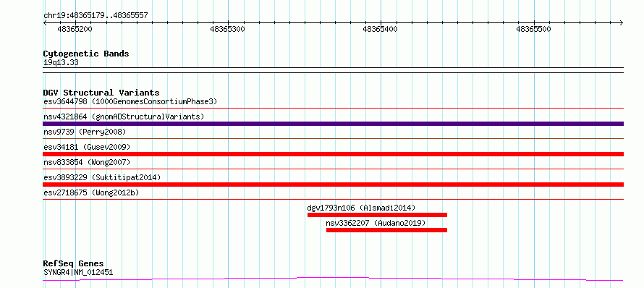This screenshot has height=288, width=644.
Task: Select the dgv1793n106 red variant bar
Action: 377,215
